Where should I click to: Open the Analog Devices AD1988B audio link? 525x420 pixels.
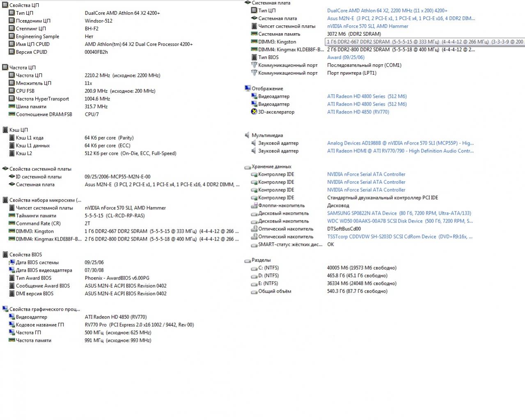tap(400, 143)
